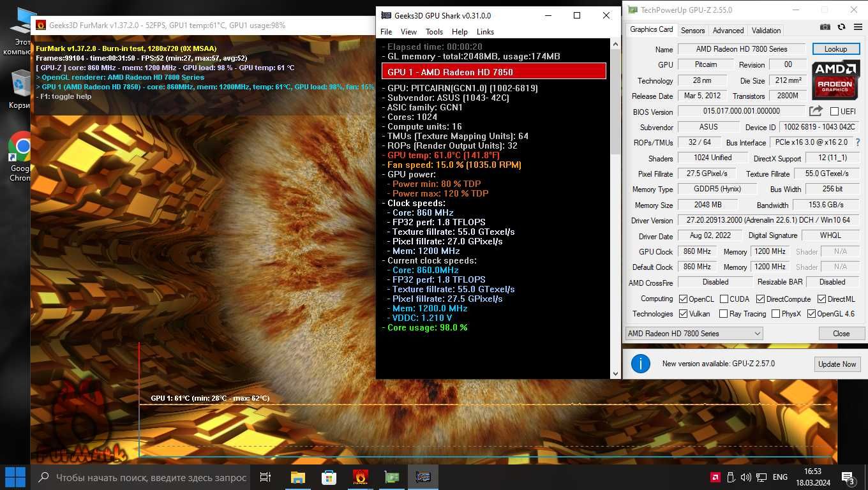Open the Links menu in GPU Shark
Image resolution: width=868 pixels, height=490 pixels.
(485, 31)
